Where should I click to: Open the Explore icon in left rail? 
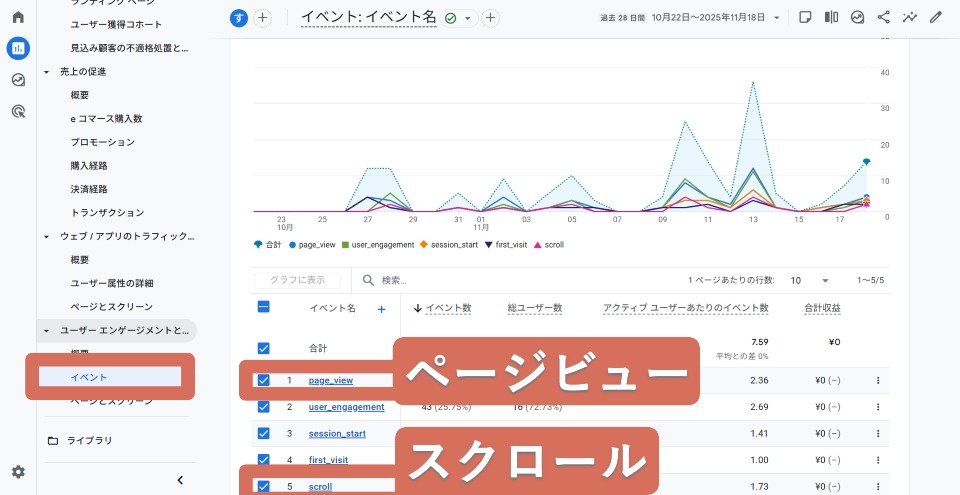click(x=18, y=80)
